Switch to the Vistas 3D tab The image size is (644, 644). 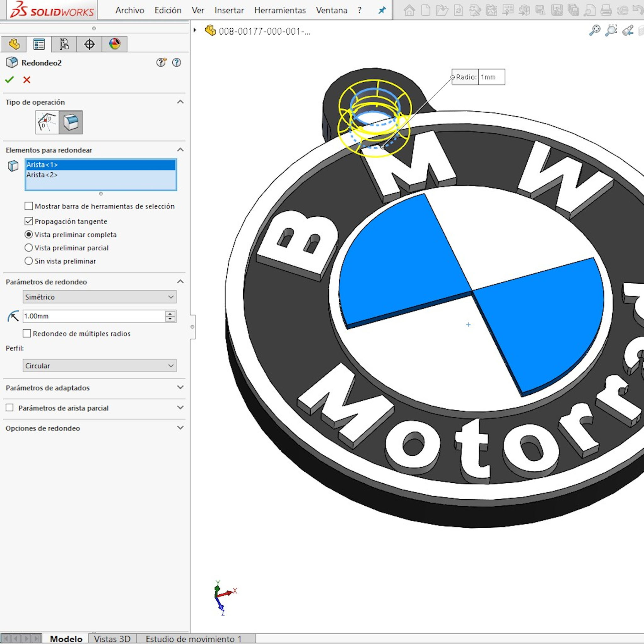click(112, 639)
